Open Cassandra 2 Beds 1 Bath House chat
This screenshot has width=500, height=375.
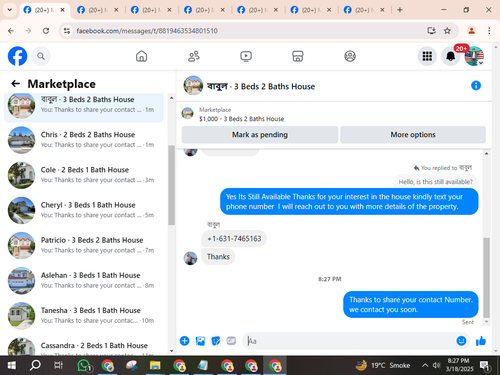[84, 346]
